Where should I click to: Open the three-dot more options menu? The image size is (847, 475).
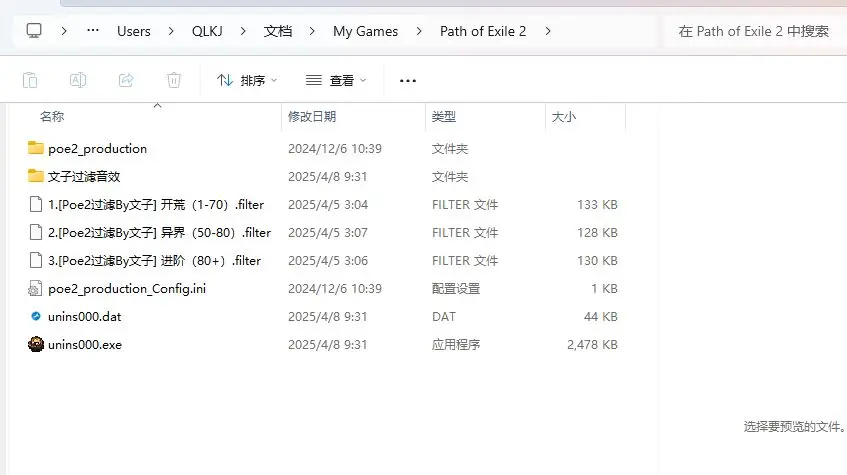pos(407,80)
